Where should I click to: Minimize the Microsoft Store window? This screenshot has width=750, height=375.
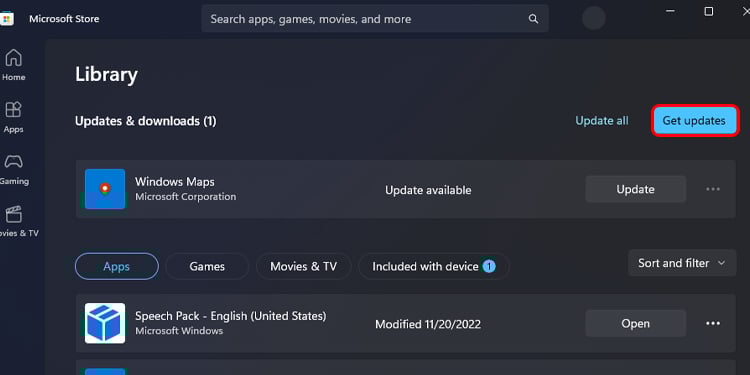671,11
